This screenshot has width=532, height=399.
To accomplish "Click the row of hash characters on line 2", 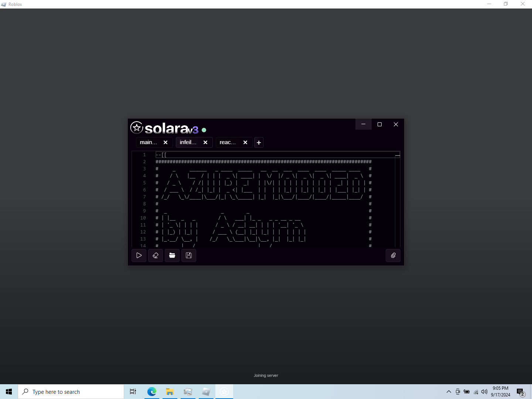I will [x=263, y=162].
